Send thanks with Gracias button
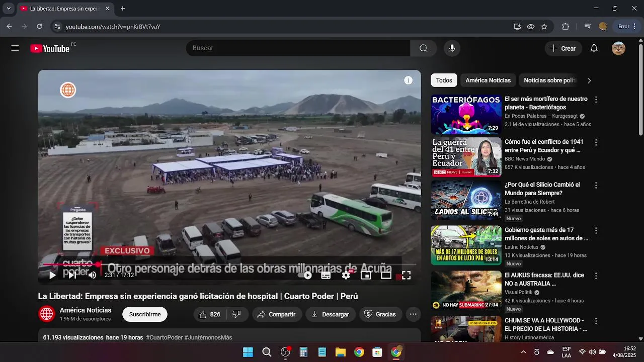 (380, 314)
